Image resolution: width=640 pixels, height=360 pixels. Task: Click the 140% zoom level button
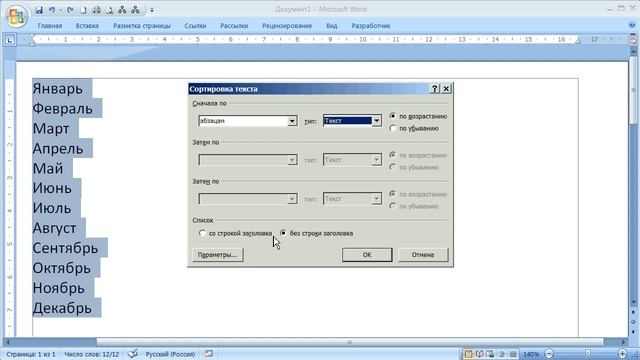(531, 354)
